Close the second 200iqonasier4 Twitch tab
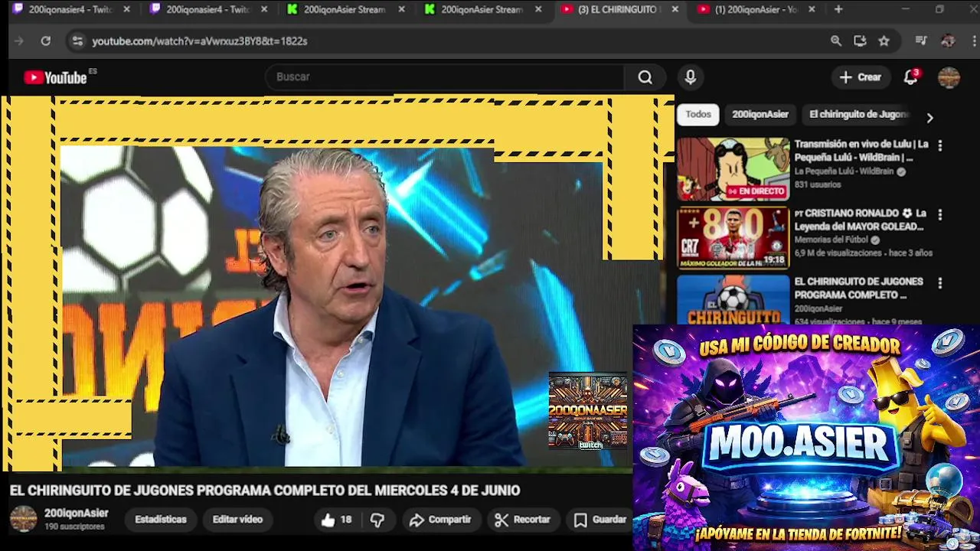Viewport: 980px width, 551px height. [264, 9]
